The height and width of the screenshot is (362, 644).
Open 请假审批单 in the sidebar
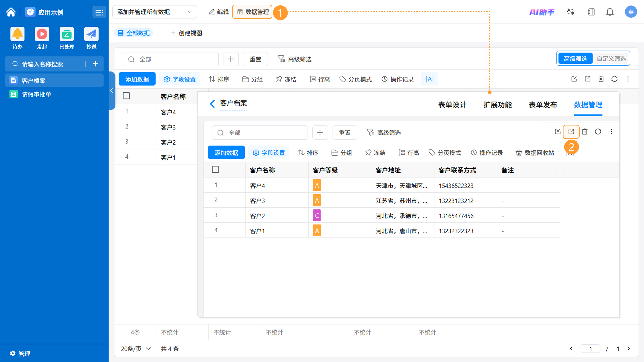(54, 94)
